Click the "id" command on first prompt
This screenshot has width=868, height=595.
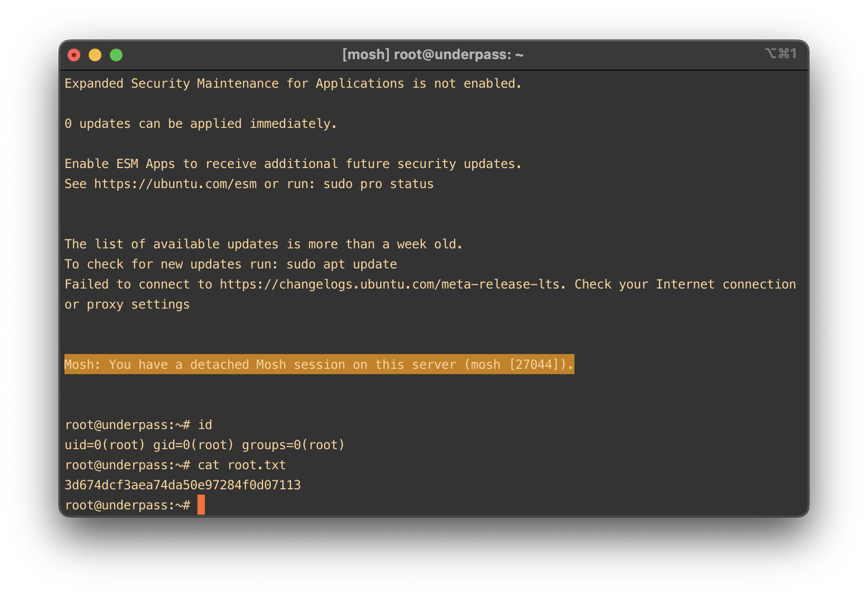[x=205, y=425]
